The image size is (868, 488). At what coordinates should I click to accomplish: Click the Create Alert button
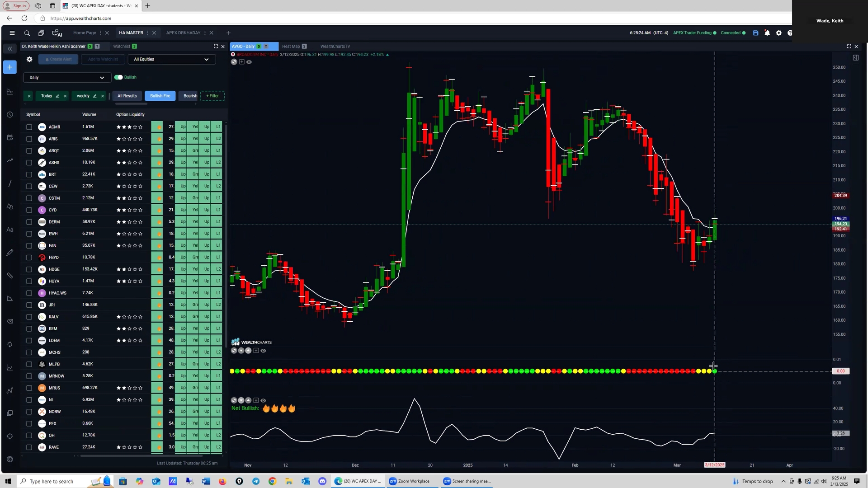(58, 59)
